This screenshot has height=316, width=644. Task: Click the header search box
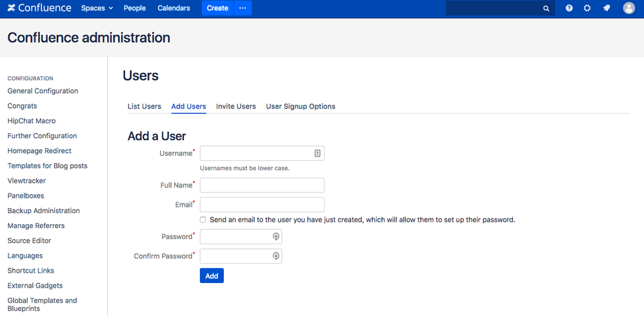[500, 8]
